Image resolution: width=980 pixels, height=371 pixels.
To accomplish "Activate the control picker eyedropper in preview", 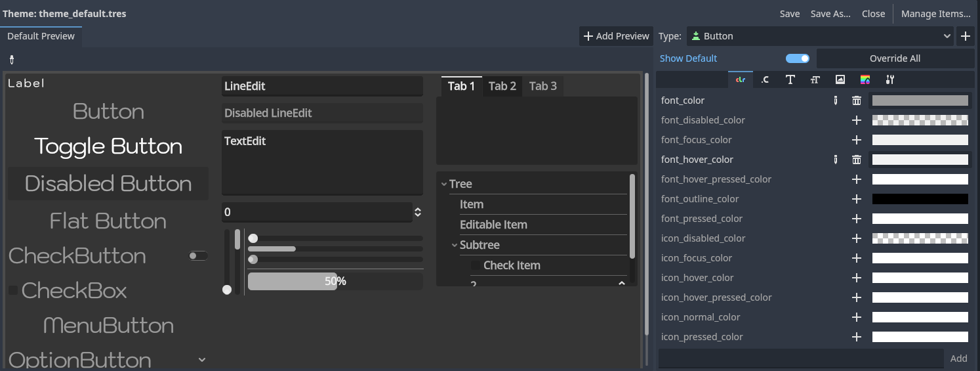I will click(x=12, y=60).
